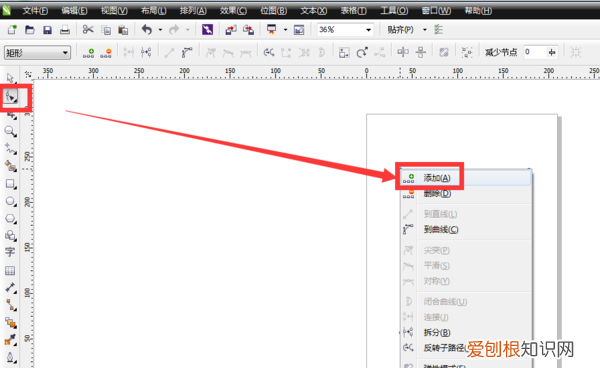
Task: Expand the Redo history arrow
Action: [188, 30]
